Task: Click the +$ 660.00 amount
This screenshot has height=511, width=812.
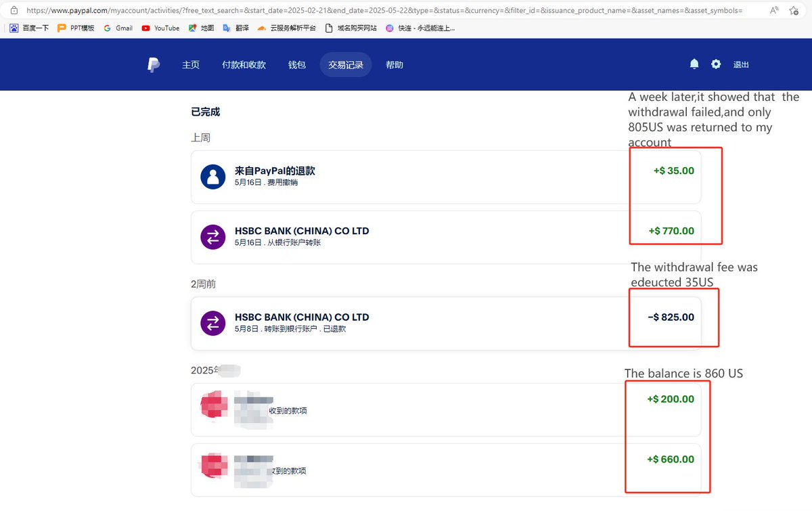Action: pos(671,459)
